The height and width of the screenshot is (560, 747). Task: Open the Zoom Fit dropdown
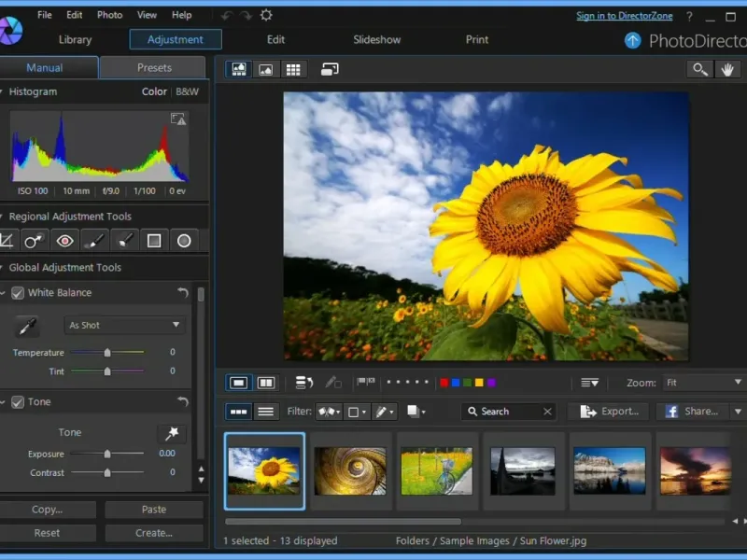[703, 383]
